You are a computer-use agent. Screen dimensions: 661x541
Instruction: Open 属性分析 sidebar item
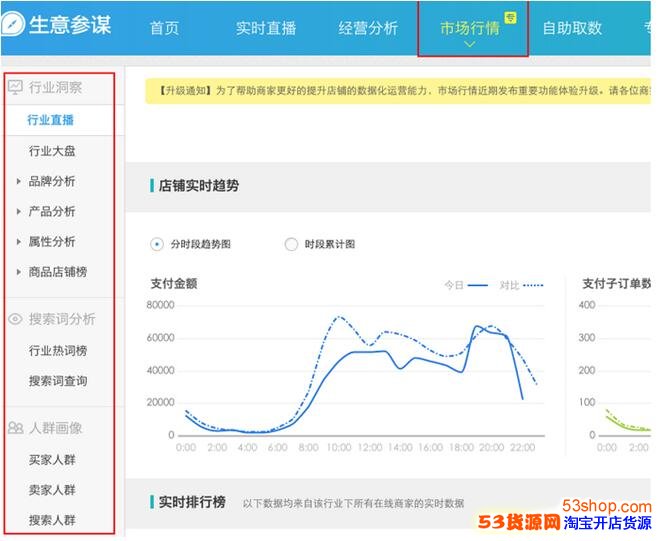click(52, 242)
